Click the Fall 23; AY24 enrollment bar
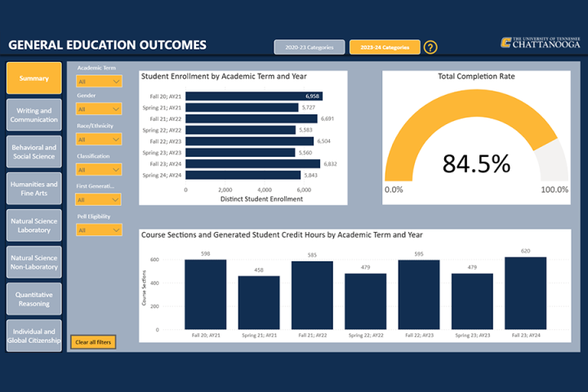This screenshot has width=588, height=392. pos(252,163)
